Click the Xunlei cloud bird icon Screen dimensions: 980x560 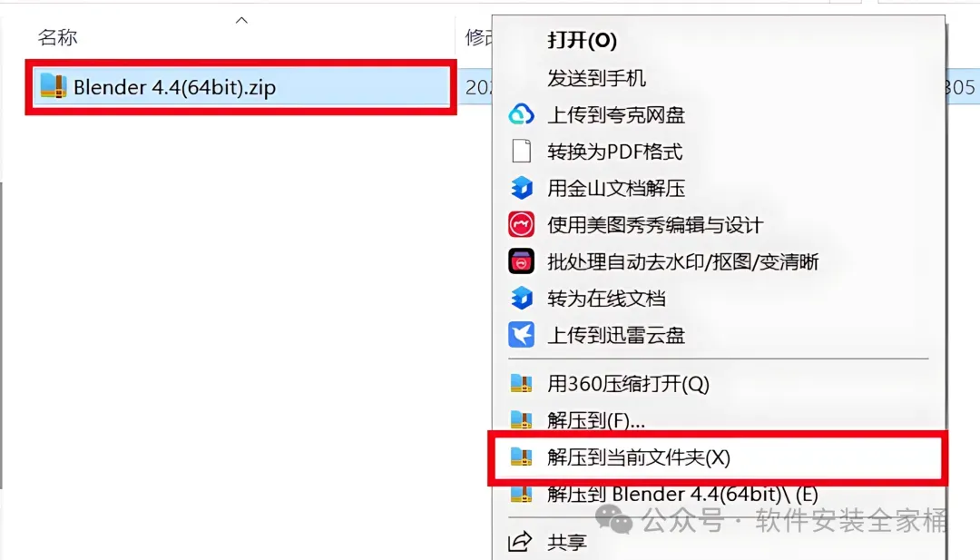(521, 334)
